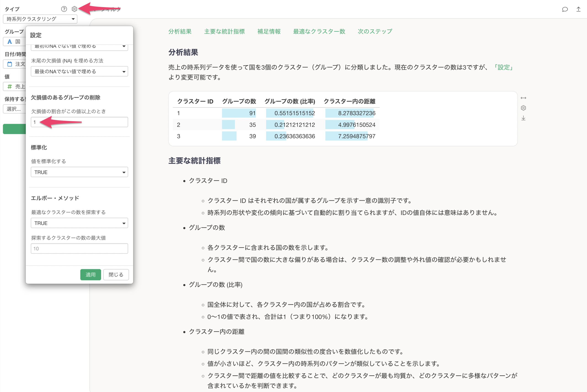587x392 pixels.
Task: Click the 適用 apply button
Action: (91, 275)
